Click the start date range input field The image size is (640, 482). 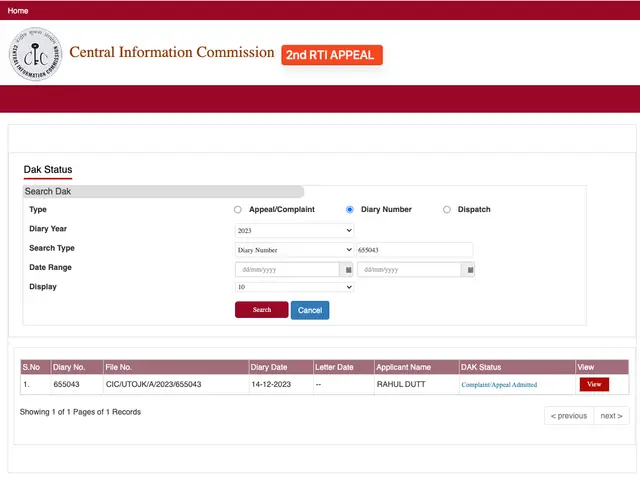coord(287,270)
